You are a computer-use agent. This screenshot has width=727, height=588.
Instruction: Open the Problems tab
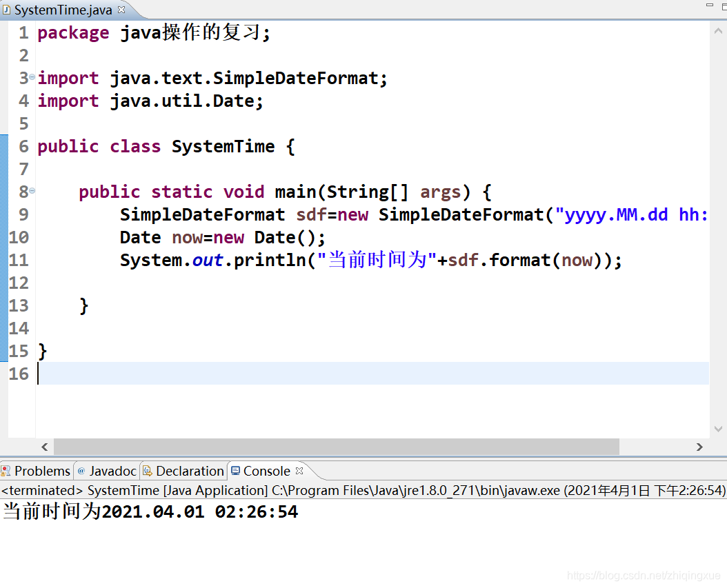(36, 471)
